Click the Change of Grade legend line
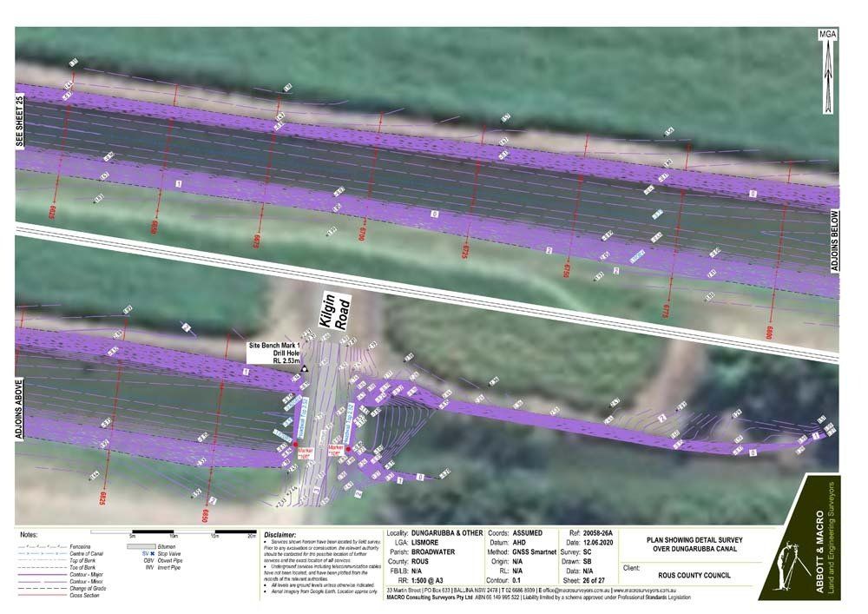The width and height of the screenshot is (868, 614). pos(42,588)
